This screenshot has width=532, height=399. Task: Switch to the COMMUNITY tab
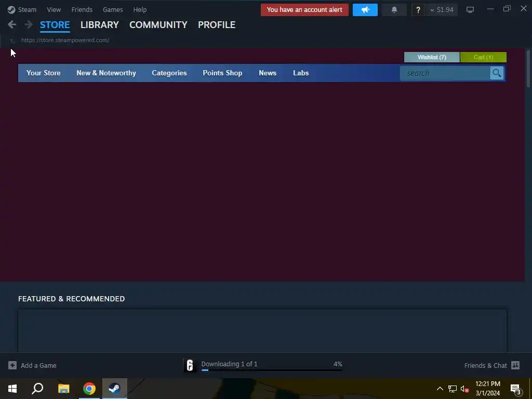(158, 25)
